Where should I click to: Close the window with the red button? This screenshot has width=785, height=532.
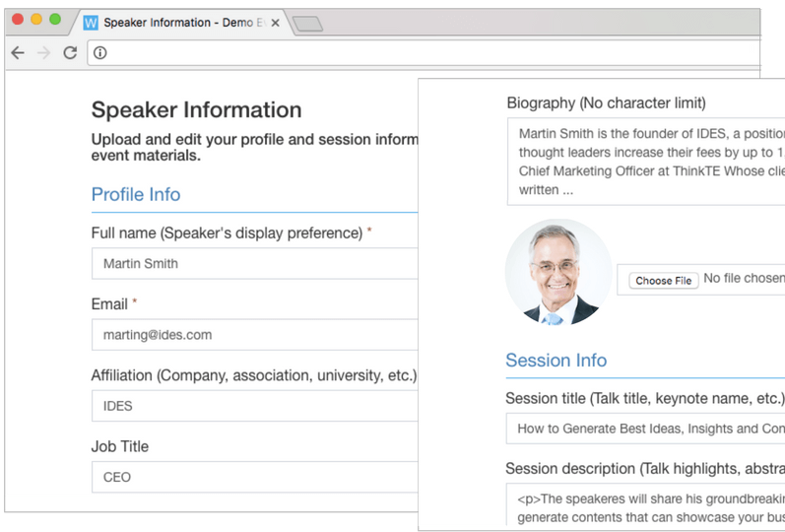tap(18, 20)
